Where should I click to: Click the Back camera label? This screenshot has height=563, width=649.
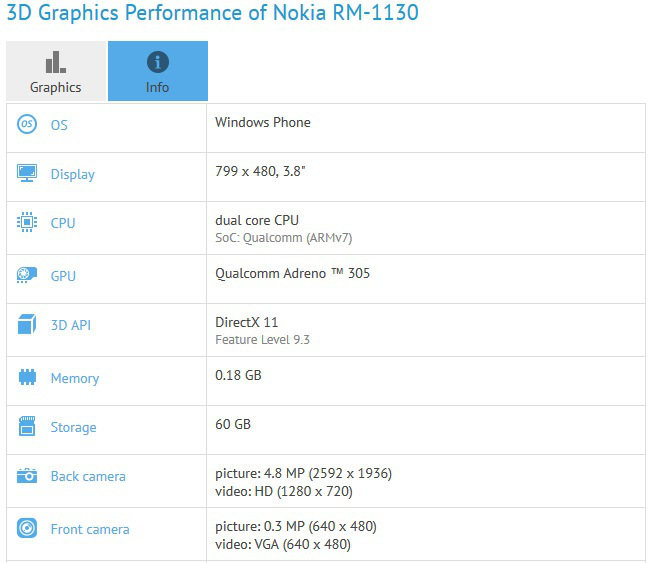[x=88, y=476]
